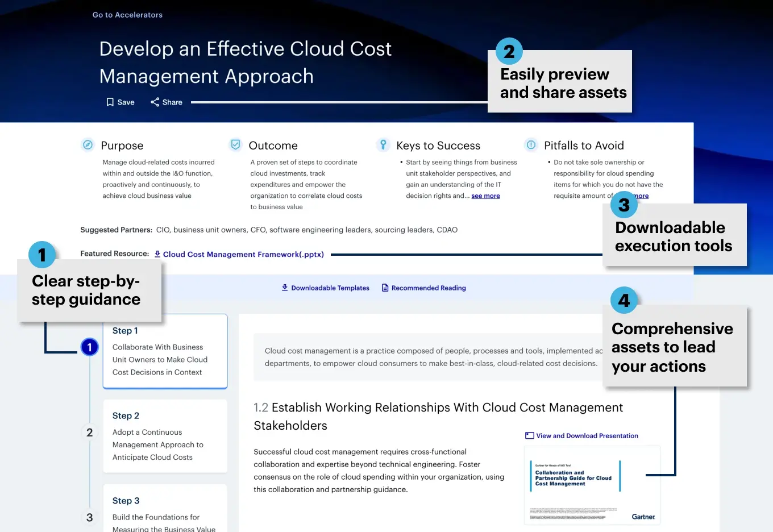Click the presentation icon beside View and Download Presentation
This screenshot has width=773, height=532.
529,435
